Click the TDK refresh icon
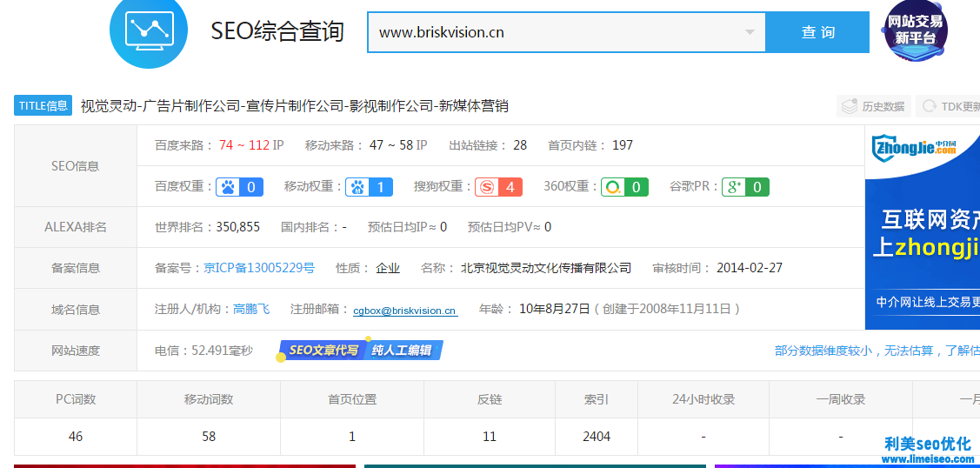The height and width of the screenshot is (468, 980). [930, 106]
